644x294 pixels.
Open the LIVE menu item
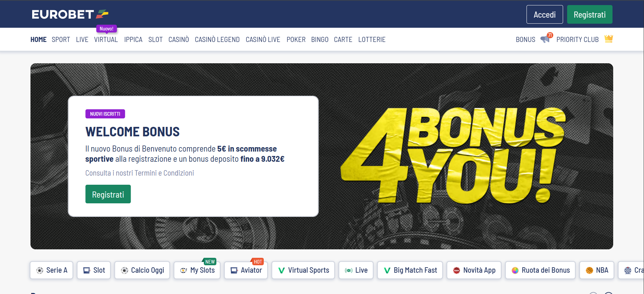[82, 40]
